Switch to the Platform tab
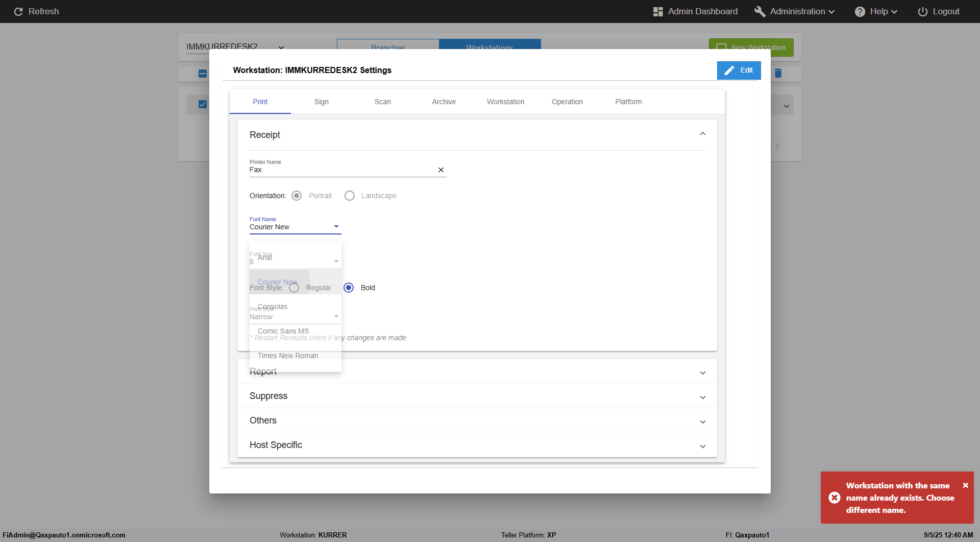Viewport: 980px width, 542px height. coord(628,102)
